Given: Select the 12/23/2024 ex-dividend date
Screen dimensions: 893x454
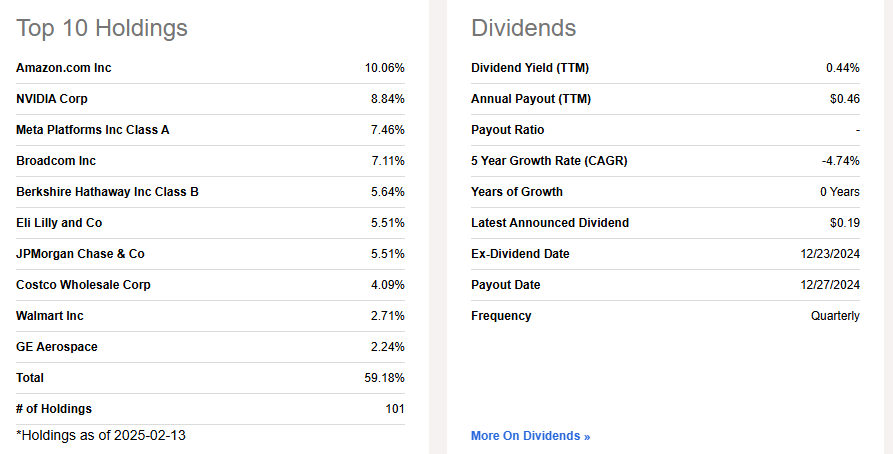Looking at the screenshot, I should [x=830, y=254].
